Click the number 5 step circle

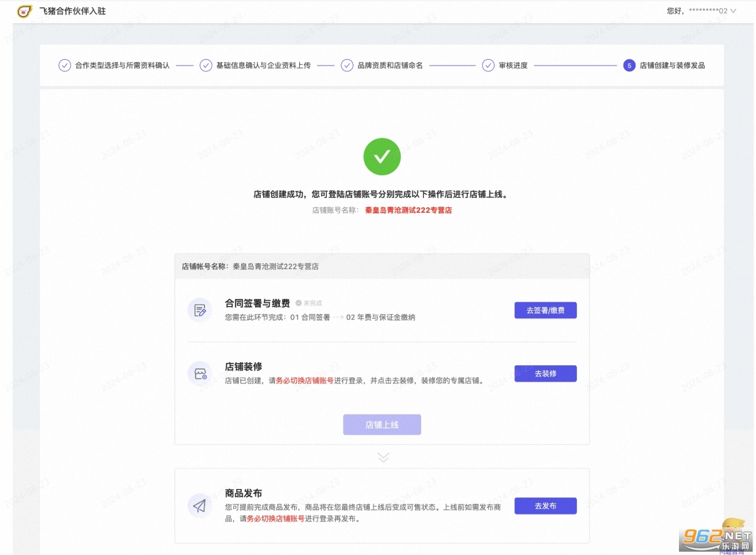click(629, 65)
